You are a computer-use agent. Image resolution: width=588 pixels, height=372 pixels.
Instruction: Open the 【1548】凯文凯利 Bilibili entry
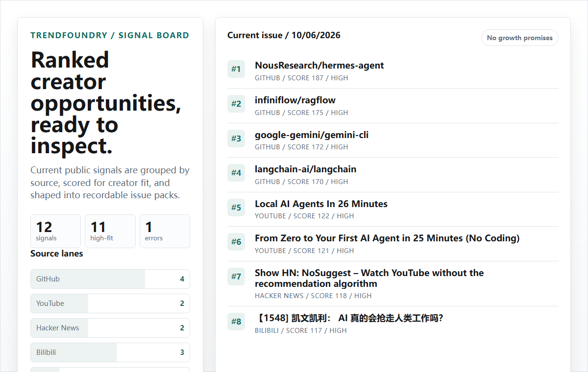tap(349, 318)
